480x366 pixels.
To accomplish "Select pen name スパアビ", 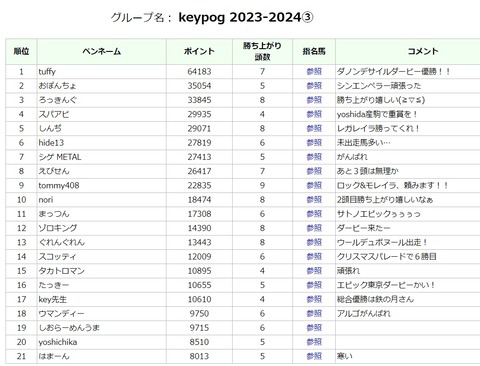I will [x=54, y=114].
